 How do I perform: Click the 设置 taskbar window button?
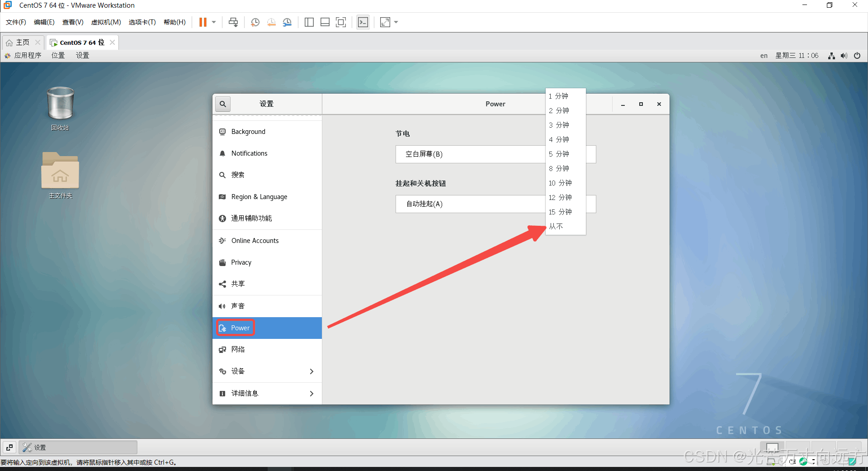coord(78,447)
